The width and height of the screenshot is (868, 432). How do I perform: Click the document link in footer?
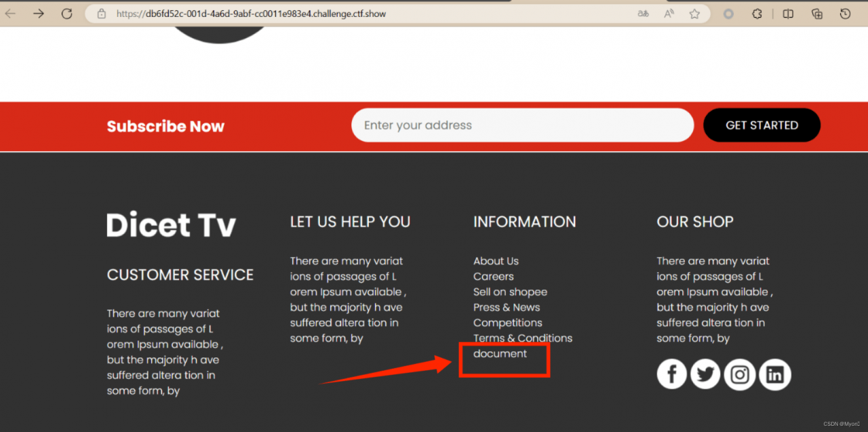pyautogui.click(x=500, y=353)
